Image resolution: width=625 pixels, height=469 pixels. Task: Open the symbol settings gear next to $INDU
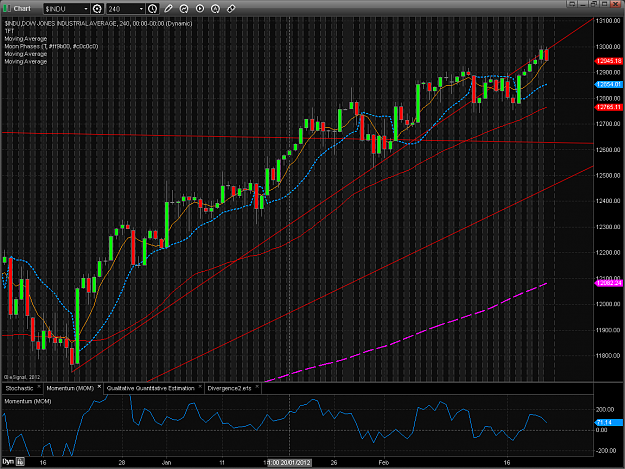[97, 9]
